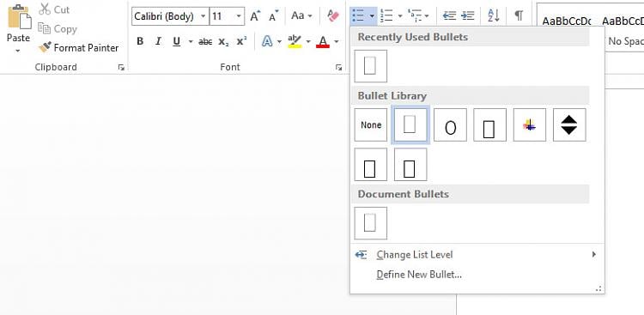Open the Change Case Aa menu
This screenshot has width=644, height=315.
[x=301, y=16]
